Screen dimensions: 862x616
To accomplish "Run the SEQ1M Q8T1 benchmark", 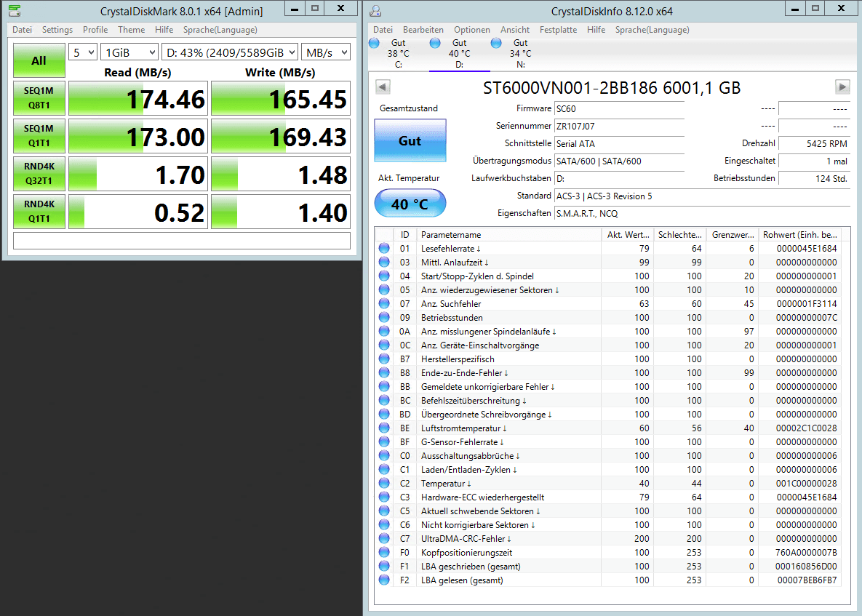I will click(x=39, y=97).
